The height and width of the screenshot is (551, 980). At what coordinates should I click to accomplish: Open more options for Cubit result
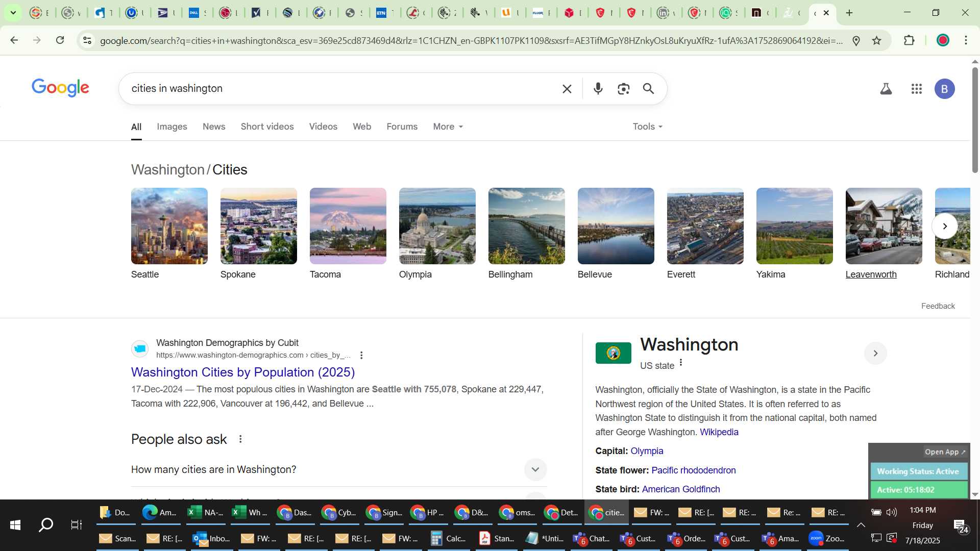361,355
